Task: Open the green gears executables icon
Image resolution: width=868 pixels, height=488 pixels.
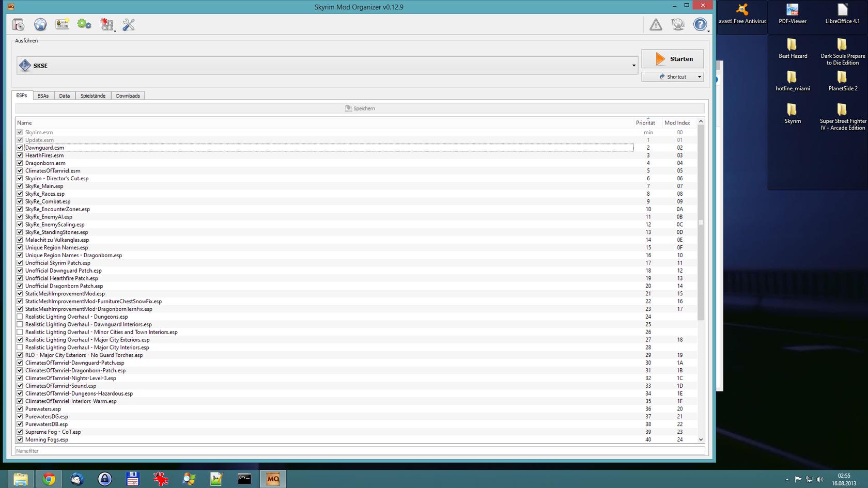Action: 84,24
